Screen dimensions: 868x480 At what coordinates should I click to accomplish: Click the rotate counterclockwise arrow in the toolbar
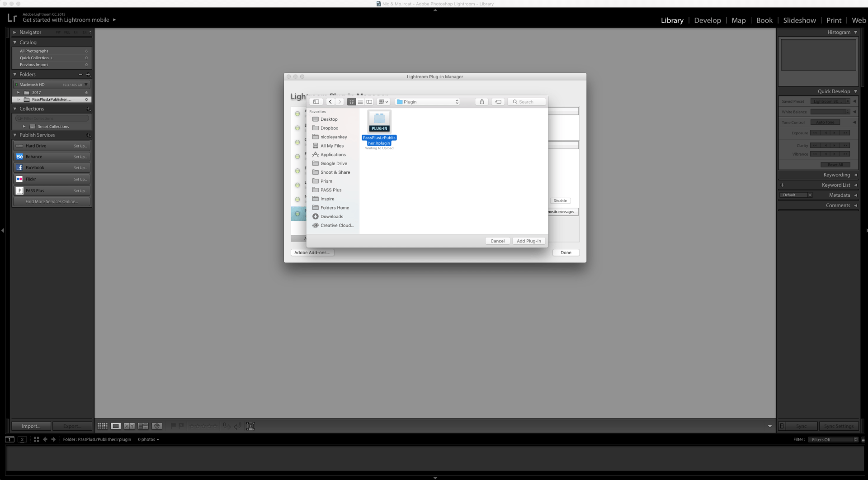click(x=227, y=426)
